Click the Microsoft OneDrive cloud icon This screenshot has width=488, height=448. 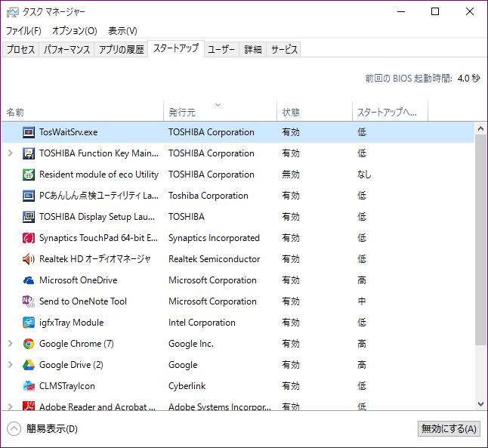29,280
